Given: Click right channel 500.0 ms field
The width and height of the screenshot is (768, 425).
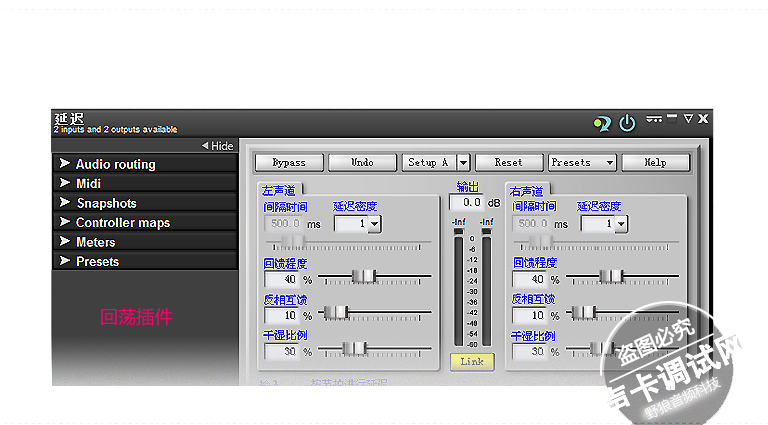Looking at the screenshot, I should [532, 224].
